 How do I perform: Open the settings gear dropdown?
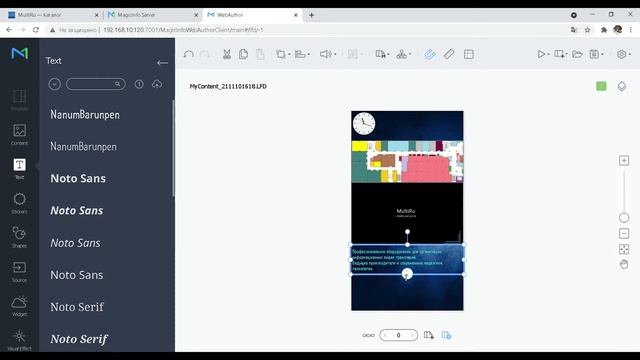(x=623, y=54)
